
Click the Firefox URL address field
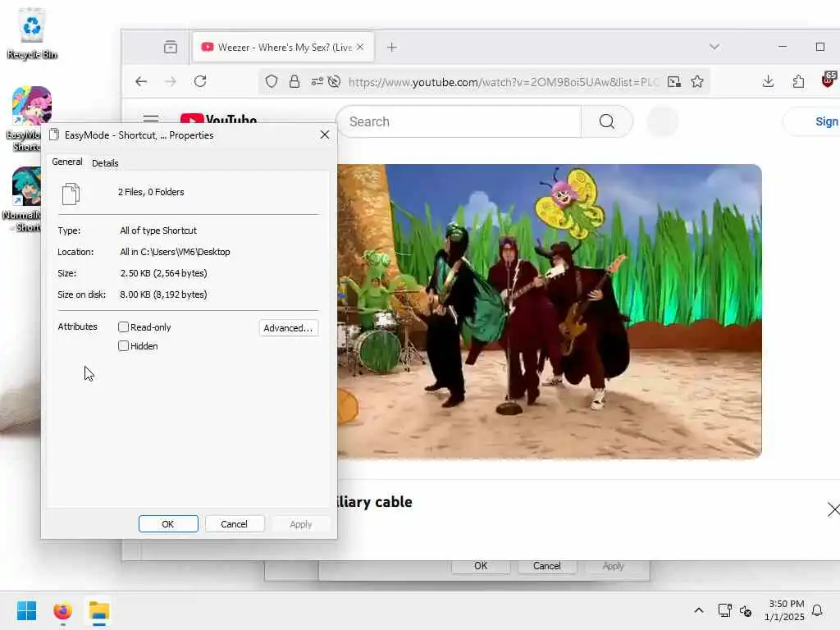pos(503,81)
